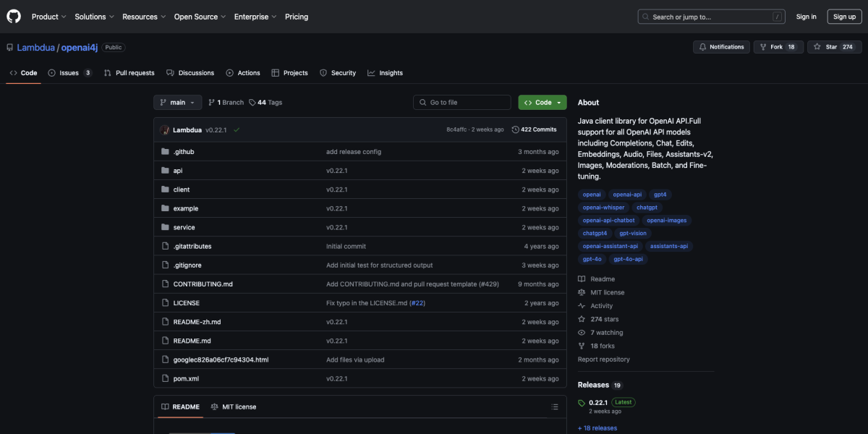Click the Search or jump to field
868x434 pixels.
pyautogui.click(x=711, y=16)
